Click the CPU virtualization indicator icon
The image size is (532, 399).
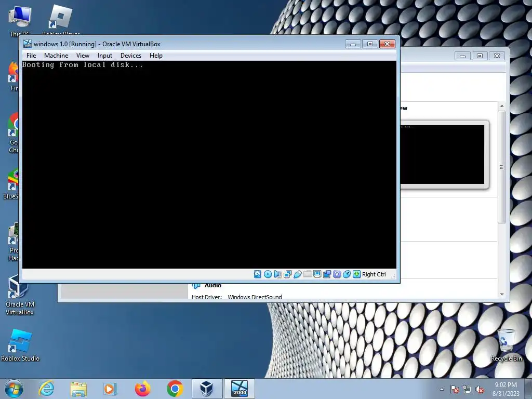[x=337, y=274]
